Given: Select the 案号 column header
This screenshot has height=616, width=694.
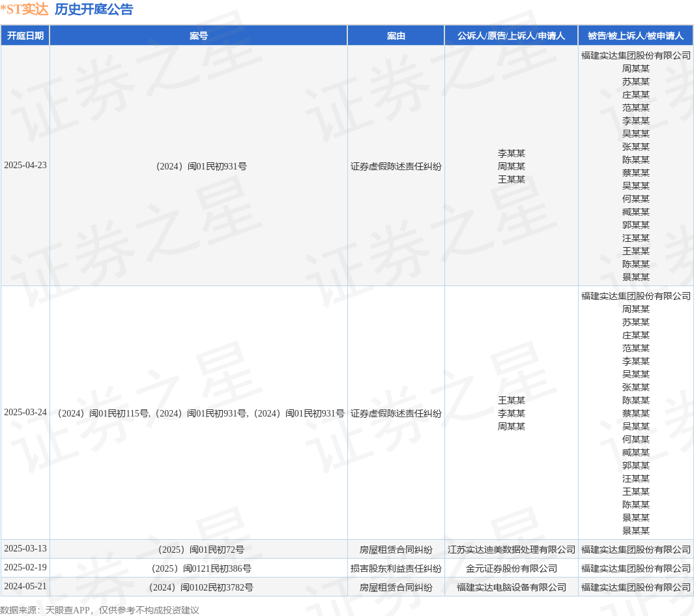Looking at the screenshot, I should (x=198, y=36).
